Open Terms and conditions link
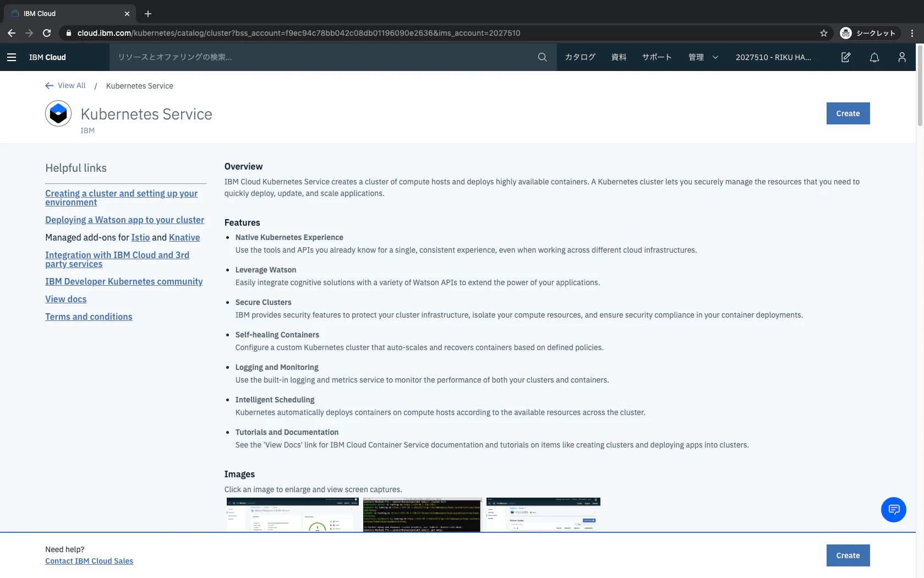This screenshot has height=578, width=924. tap(89, 317)
